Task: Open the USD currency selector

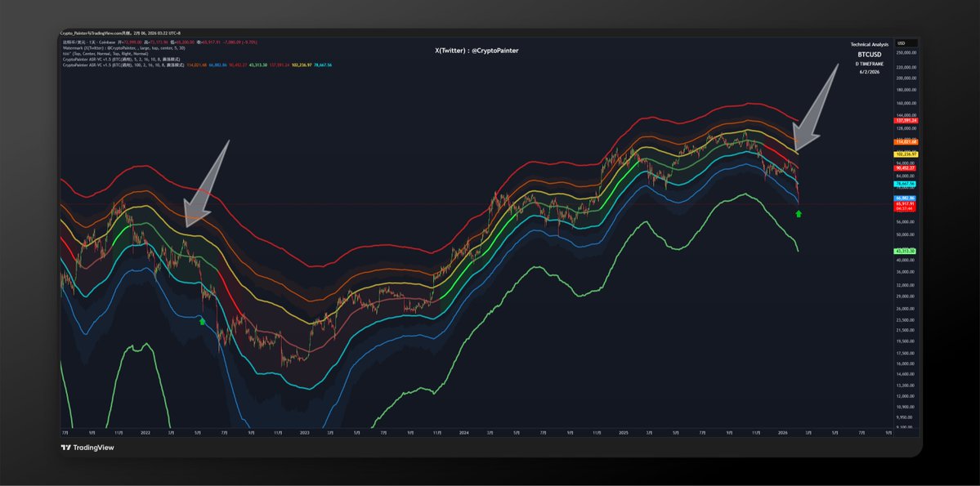Action: tap(902, 42)
